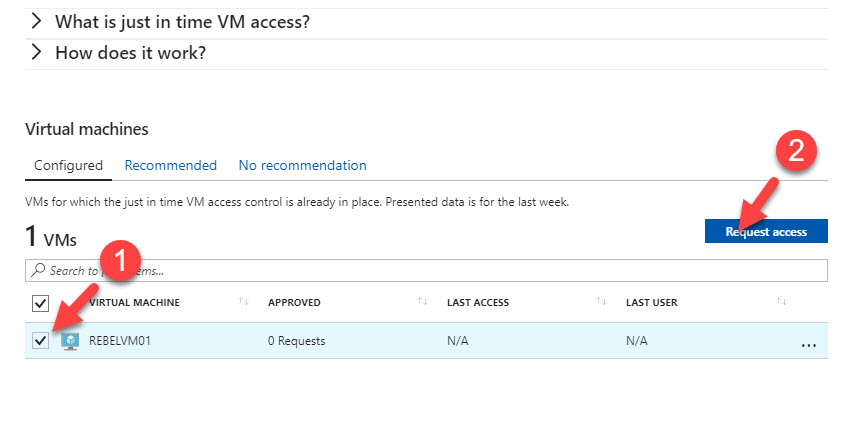Image resolution: width=852 pixels, height=442 pixels.
Task: Sort by Approved column arrows
Action: [x=422, y=301]
